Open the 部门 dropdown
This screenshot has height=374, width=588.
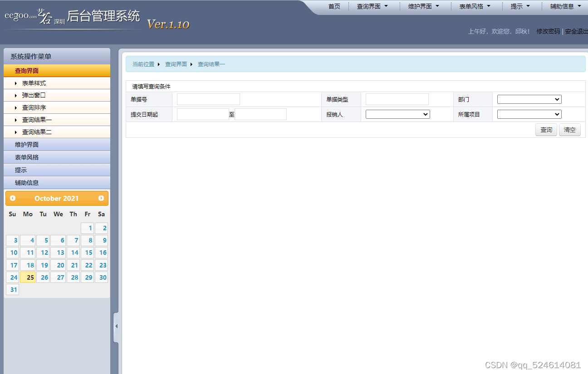coord(529,99)
